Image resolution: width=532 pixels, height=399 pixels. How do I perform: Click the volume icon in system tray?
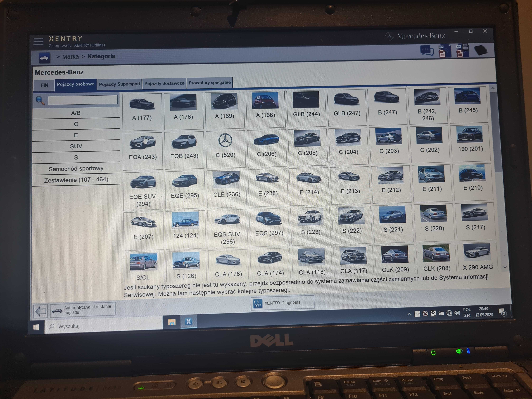(457, 313)
